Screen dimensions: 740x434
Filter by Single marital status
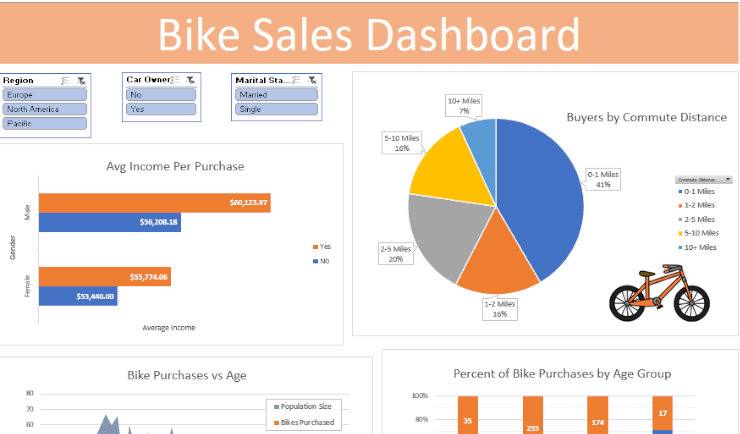276,109
